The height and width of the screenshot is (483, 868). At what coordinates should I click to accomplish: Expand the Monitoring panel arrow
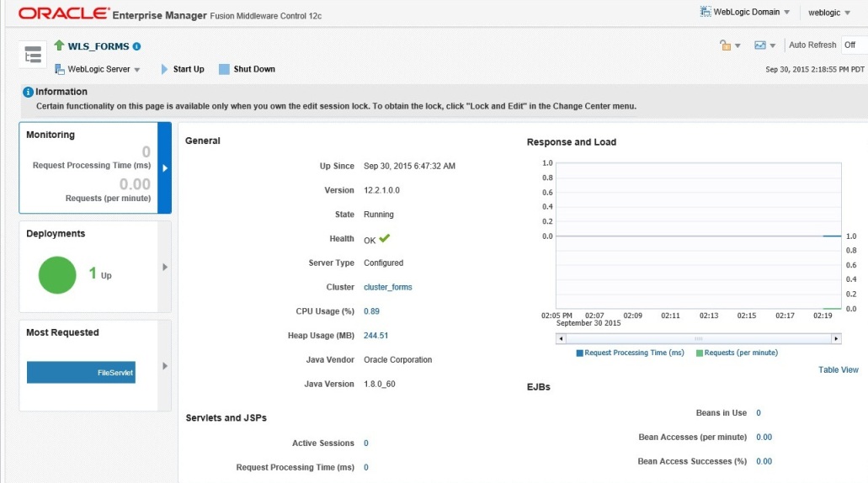tap(164, 167)
